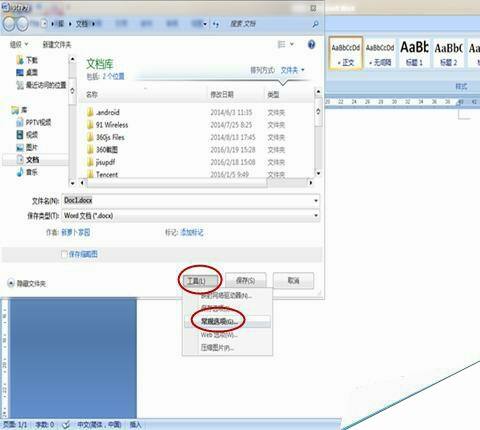The width and height of the screenshot is (480, 430).
Task: Open the address bar history dropdown arrow
Action: click(205, 24)
